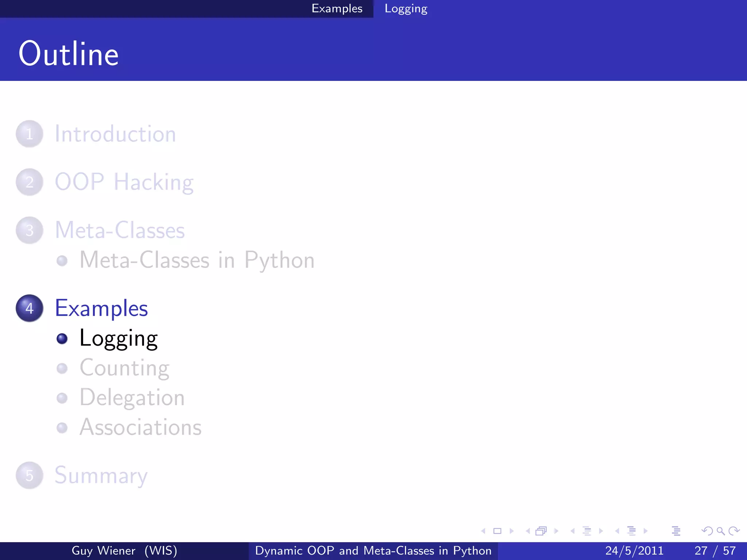Click the date 24/5/2011 in footer
This screenshot has height=560, width=747.
[634, 551]
